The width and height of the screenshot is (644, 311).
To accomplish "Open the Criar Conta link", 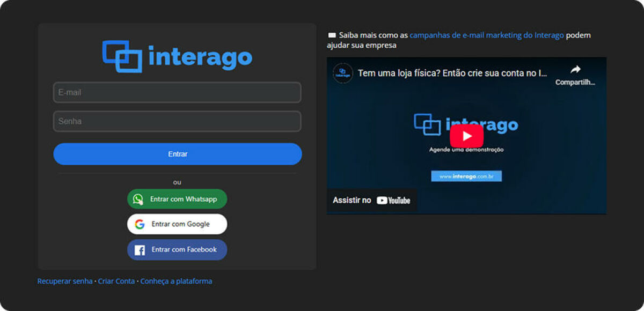I will click(116, 280).
